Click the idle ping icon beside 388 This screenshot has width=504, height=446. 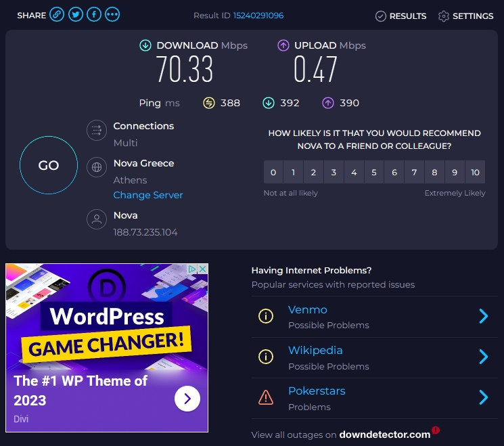[209, 104]
